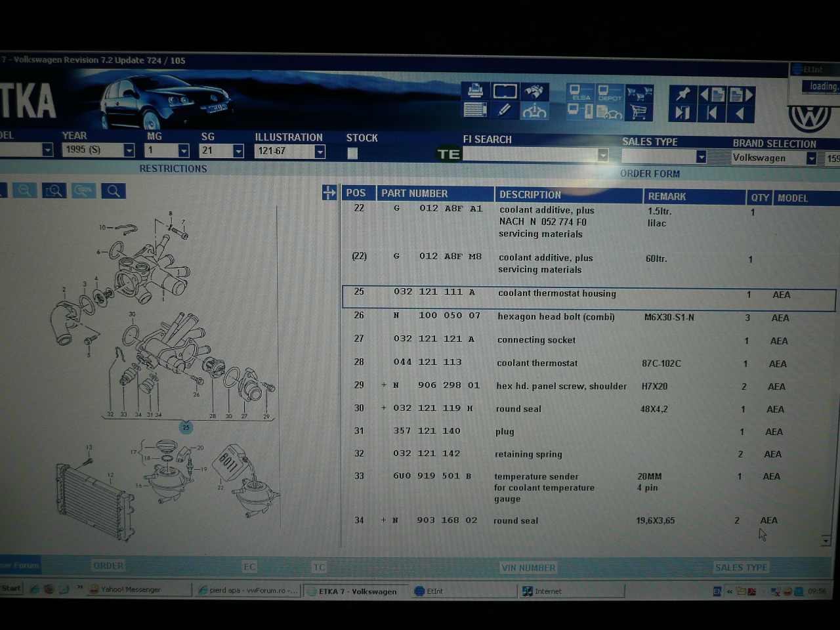Open the ILLUSTRATION dropdown showing 121-67
The height and width of the screenshot is (630, 840).
point(320,152)
